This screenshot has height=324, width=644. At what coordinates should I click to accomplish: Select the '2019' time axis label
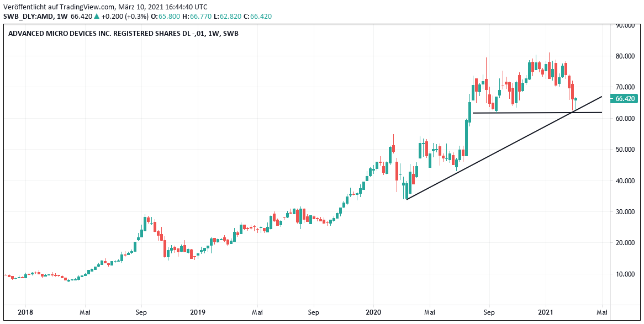click(x=198, y=312)
